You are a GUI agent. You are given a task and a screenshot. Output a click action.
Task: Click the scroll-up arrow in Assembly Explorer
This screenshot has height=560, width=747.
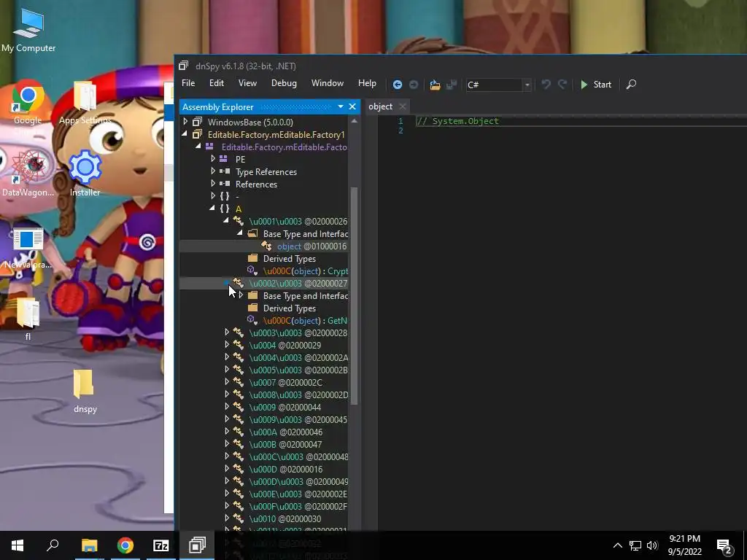click(354, 121)
